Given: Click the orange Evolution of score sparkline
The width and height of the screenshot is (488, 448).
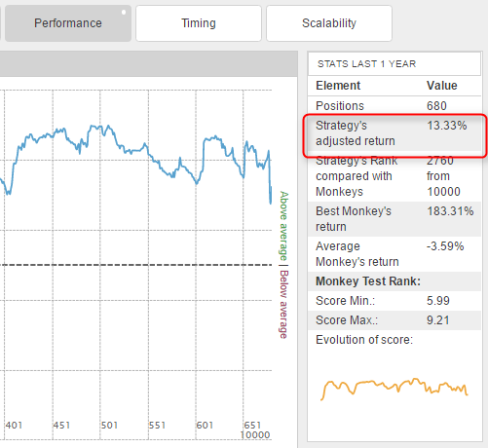Looking at the screenshot, I should click(x=394, y=389).
